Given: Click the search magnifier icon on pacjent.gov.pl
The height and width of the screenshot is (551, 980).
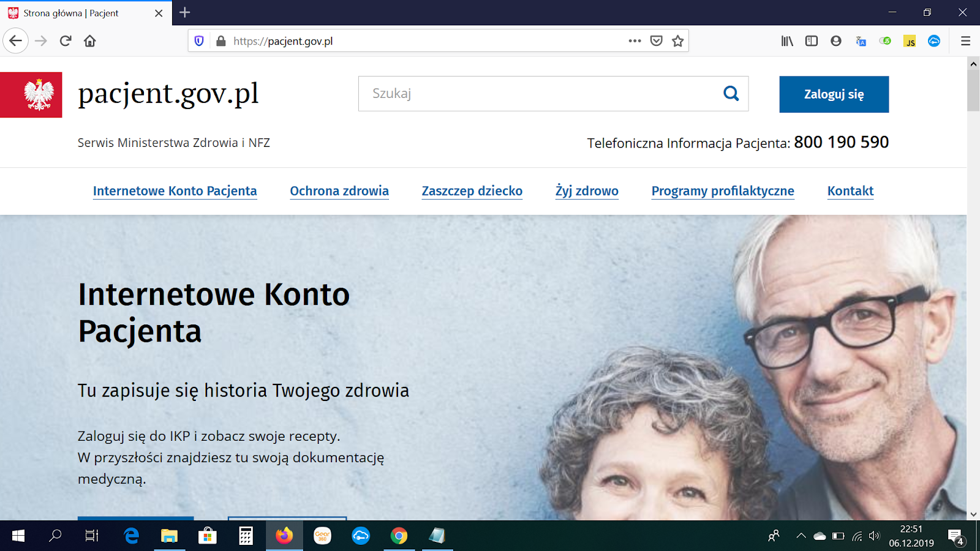Looking at the screenshot, I should coord(730,94).
